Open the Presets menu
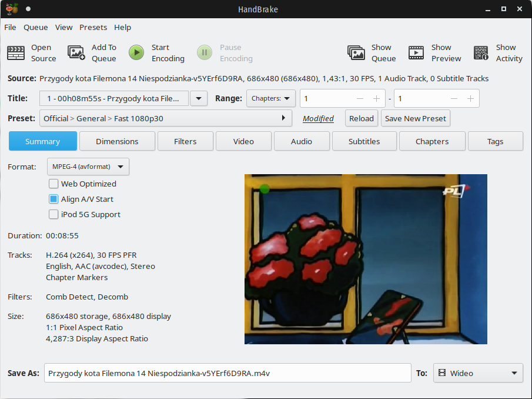Viewport: 532px width, 399px height. pyautogui.click(x=93, y=27)
